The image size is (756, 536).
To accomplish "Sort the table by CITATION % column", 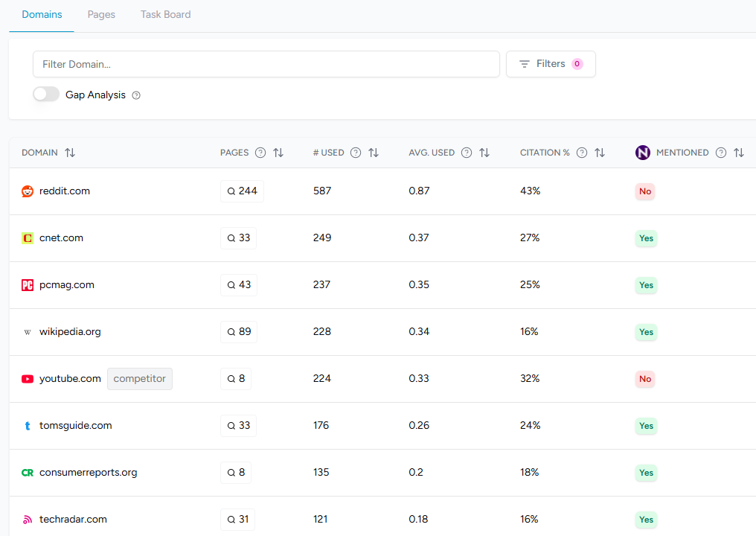I will click(600, 152).
